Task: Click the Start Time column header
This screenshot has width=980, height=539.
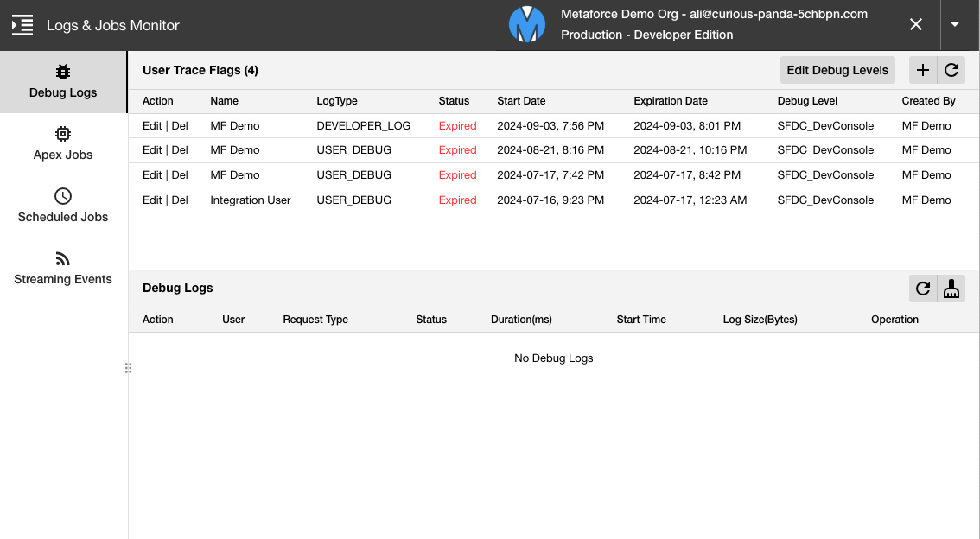Action: 641,320
